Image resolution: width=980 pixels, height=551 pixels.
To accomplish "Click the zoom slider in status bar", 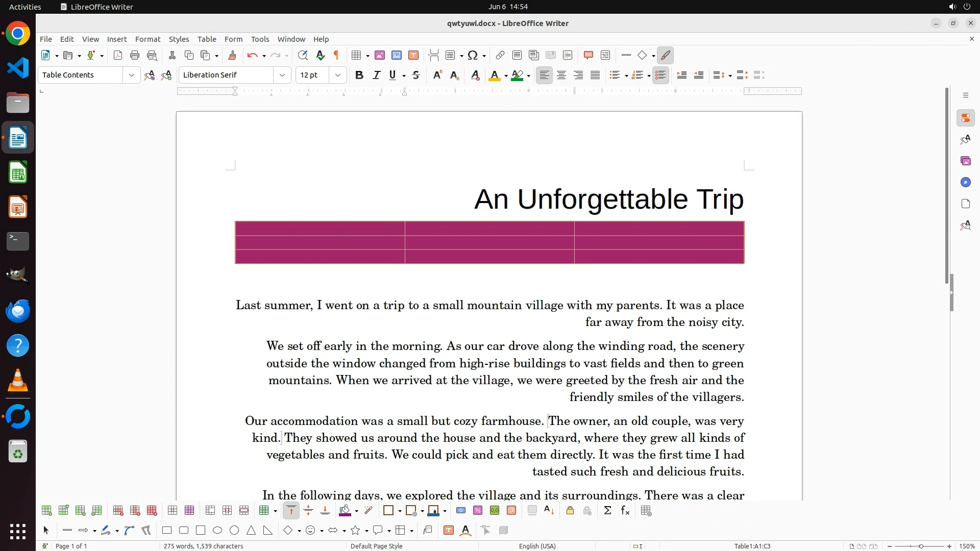I will tap(920, 546).
